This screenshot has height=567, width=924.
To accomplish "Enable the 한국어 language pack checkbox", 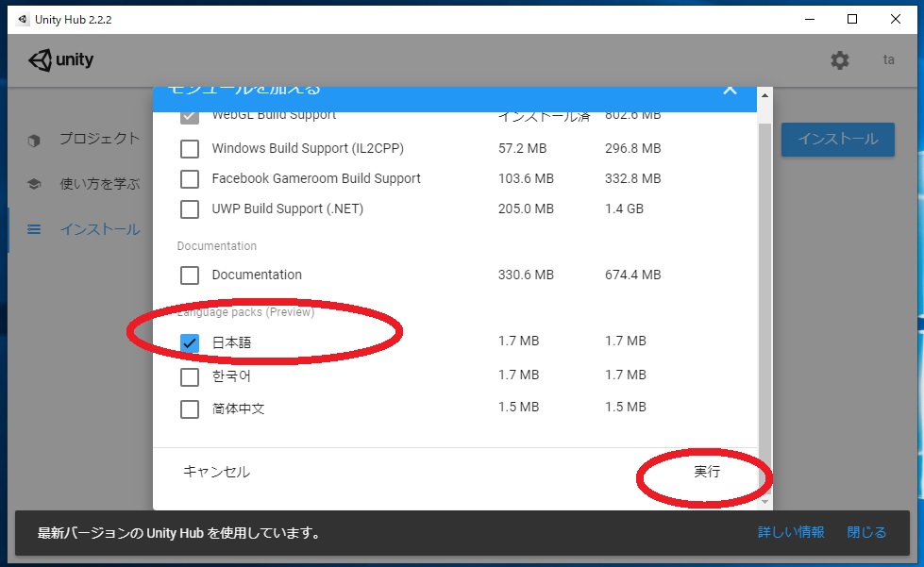I will pos(189,376).
